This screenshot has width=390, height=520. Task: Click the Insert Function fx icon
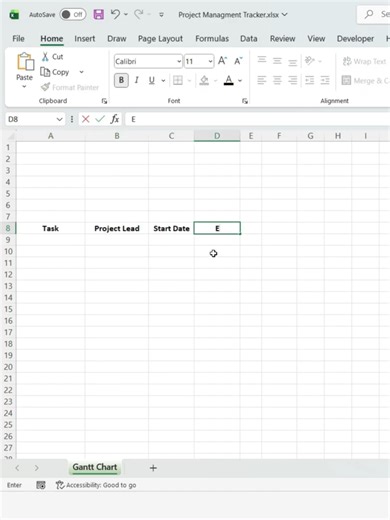pyautogui.click(x=115, y=119)
